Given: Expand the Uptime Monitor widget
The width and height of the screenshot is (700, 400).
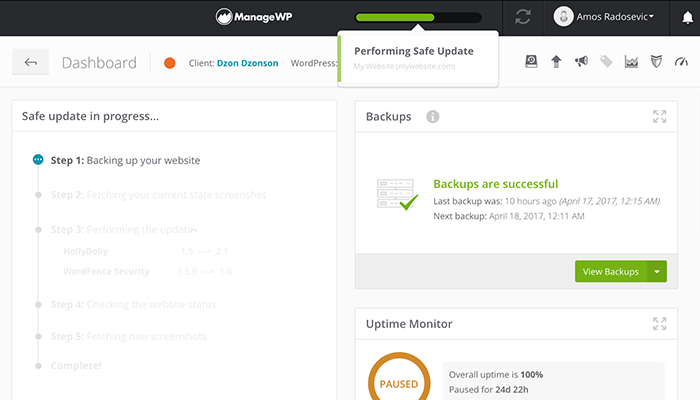Looking at the screenshot, I should tap(659, 324).
